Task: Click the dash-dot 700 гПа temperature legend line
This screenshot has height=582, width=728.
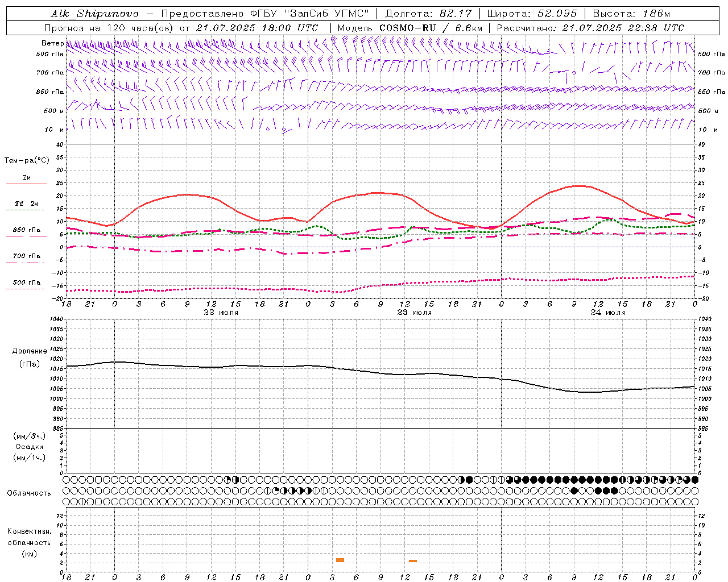Action: point(26,263)
